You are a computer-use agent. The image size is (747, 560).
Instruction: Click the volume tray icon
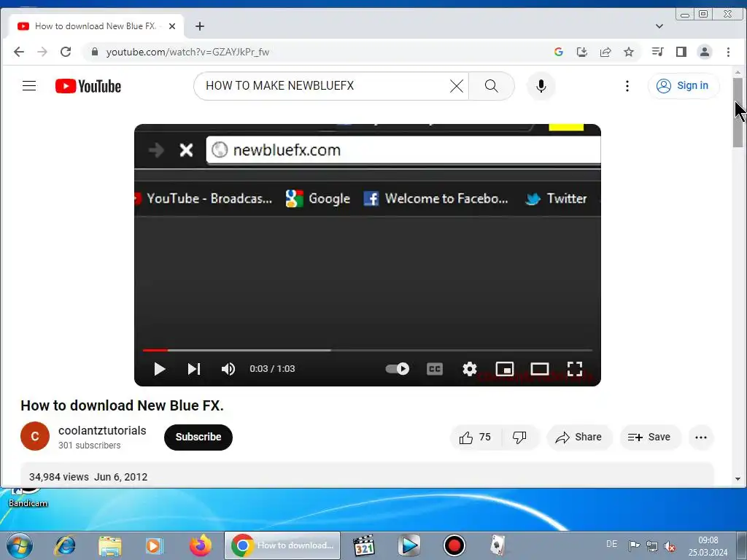pyautogui.click(x=670, y=545)
